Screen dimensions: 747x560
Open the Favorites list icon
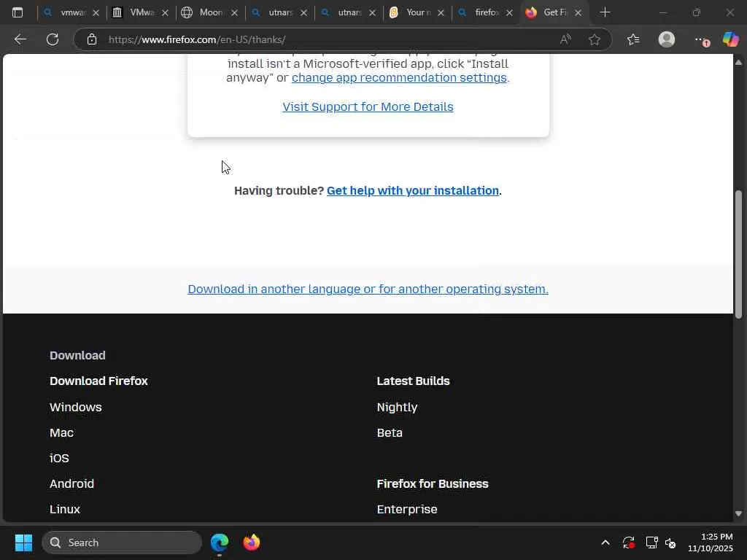pyautogui.click(x=633, y=39)
